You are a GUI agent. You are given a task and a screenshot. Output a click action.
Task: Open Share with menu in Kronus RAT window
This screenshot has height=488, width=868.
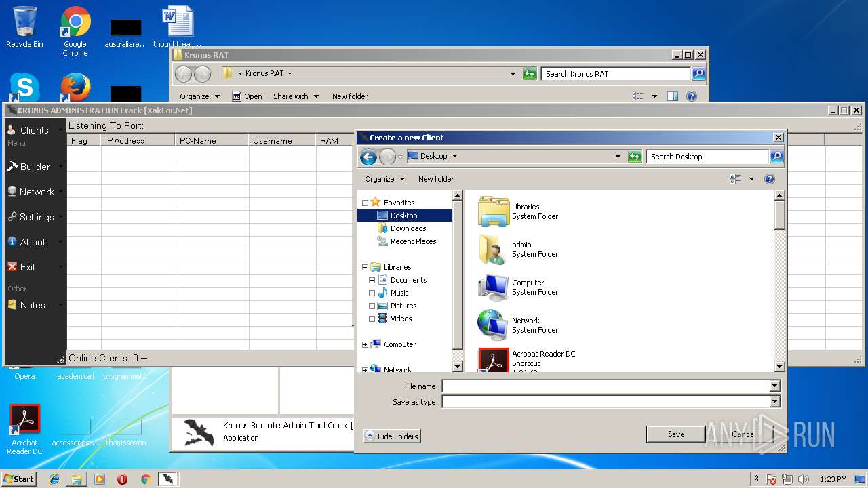click(x=296, y=96)
